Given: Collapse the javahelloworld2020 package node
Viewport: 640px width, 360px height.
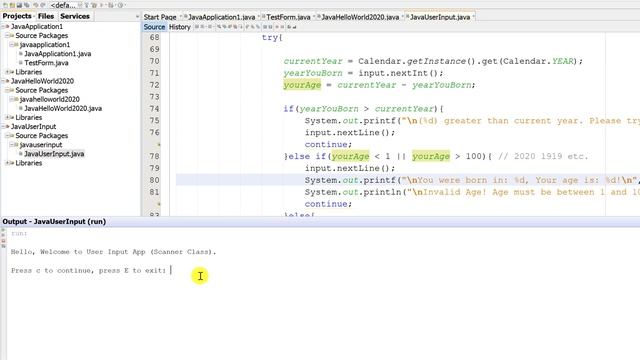Looking at the screenshot, I should tap(11, 99).
